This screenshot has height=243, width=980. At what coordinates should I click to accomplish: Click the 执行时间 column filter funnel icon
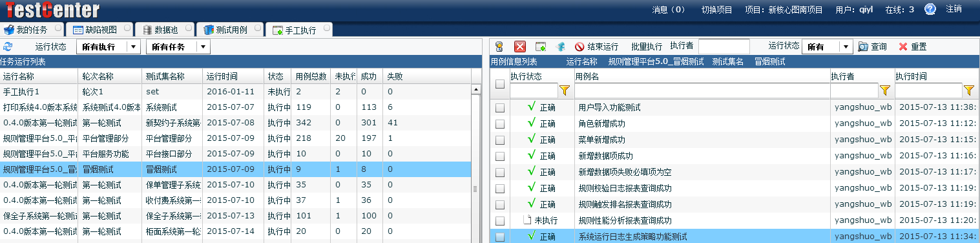point(968,90)
